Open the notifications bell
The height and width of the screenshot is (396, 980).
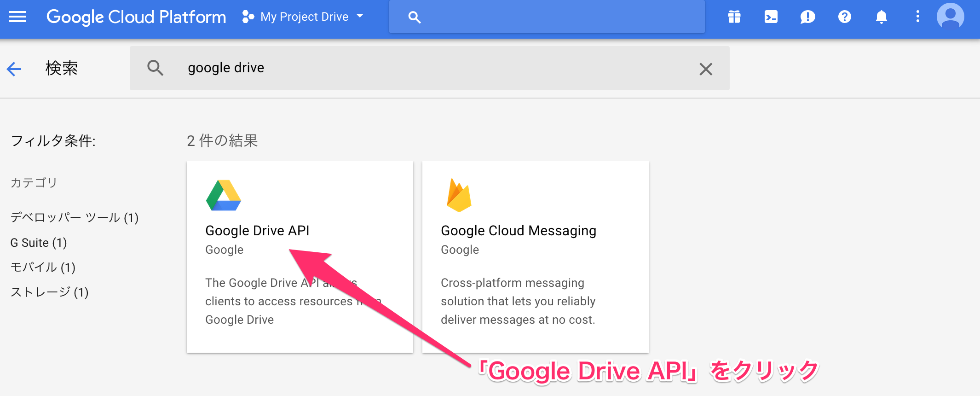coord(881,17)
